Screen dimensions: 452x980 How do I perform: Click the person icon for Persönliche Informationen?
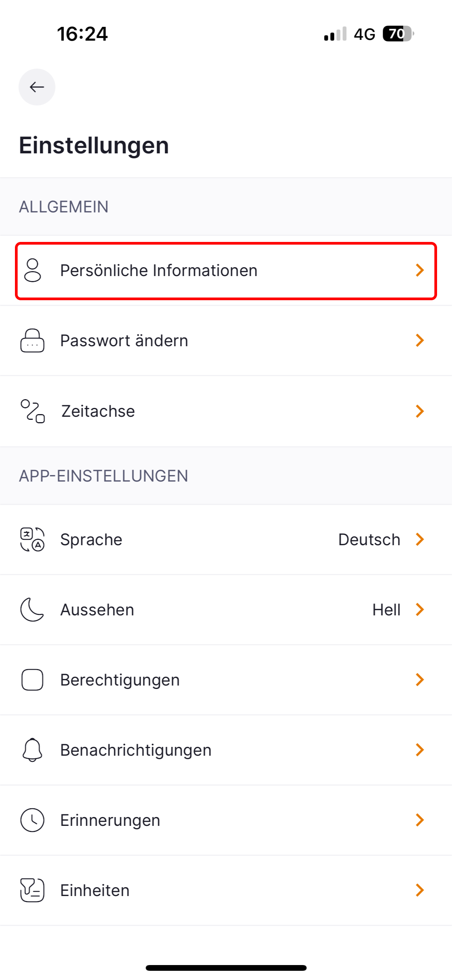click(33, 270)
